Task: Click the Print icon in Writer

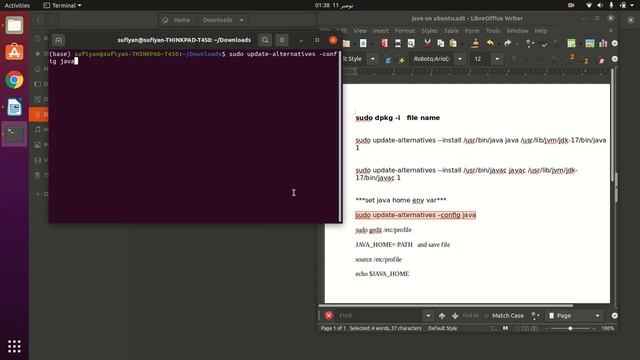Action: click(398, 43)
